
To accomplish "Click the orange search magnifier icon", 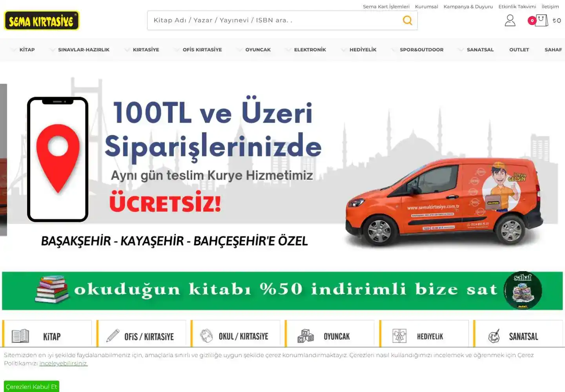I will (x=408, y=20).
